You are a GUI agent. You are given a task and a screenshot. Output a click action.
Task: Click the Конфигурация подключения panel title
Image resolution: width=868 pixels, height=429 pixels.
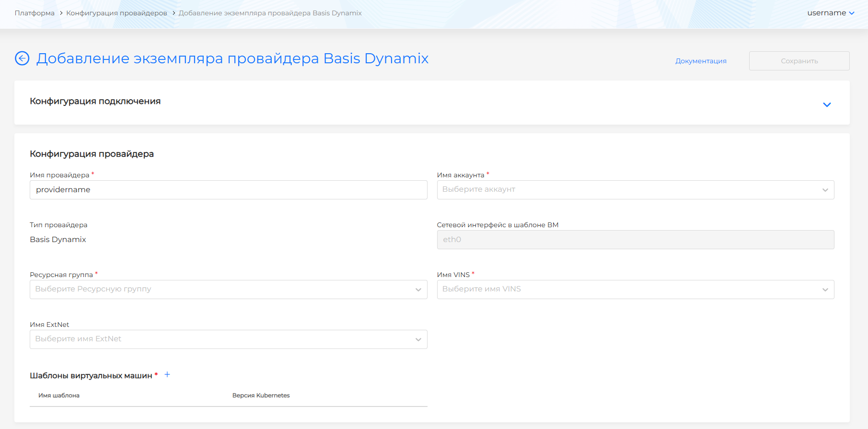point(95,101)
